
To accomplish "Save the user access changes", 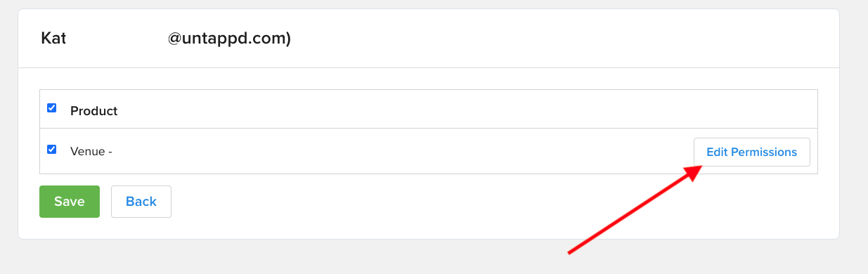I will tap(70, 202).
